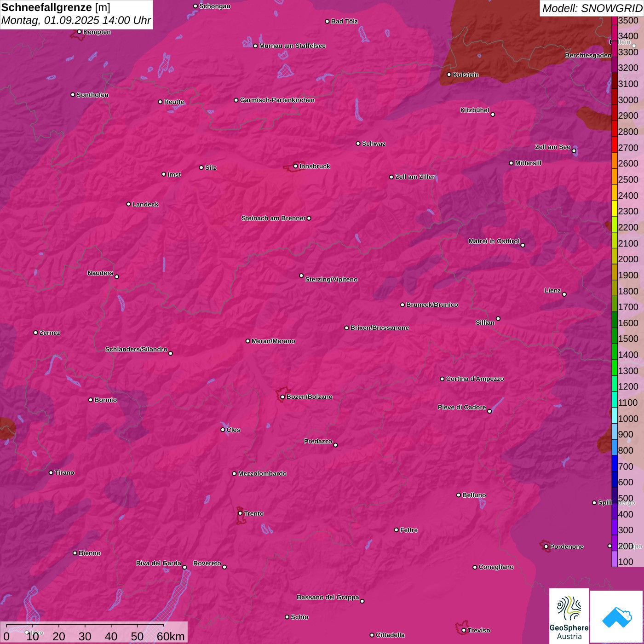Viewport: 644px width, 644px height.
Task: Select the pure blue legend swatch near 700
Action: tap(615, 463)
